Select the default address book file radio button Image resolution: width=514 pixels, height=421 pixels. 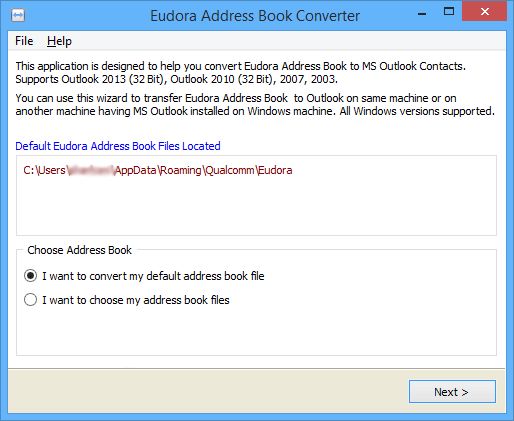point(30,276)
